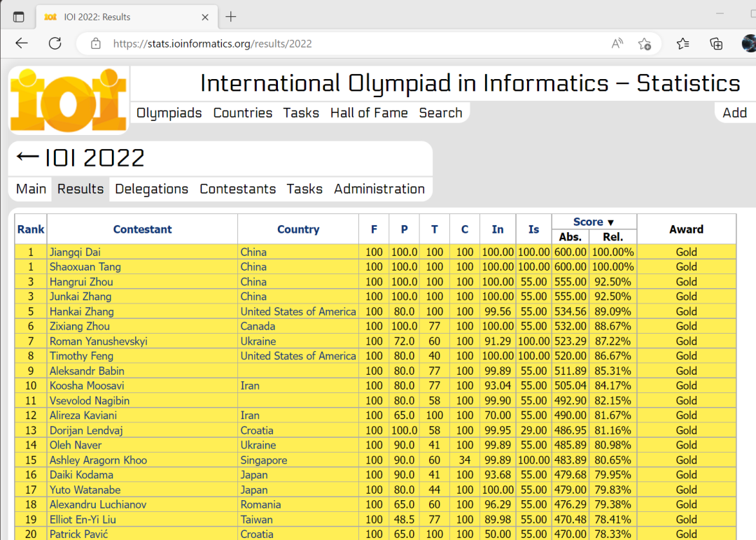Open contestant Aleksandr Babin

click(x=87, y=371)
